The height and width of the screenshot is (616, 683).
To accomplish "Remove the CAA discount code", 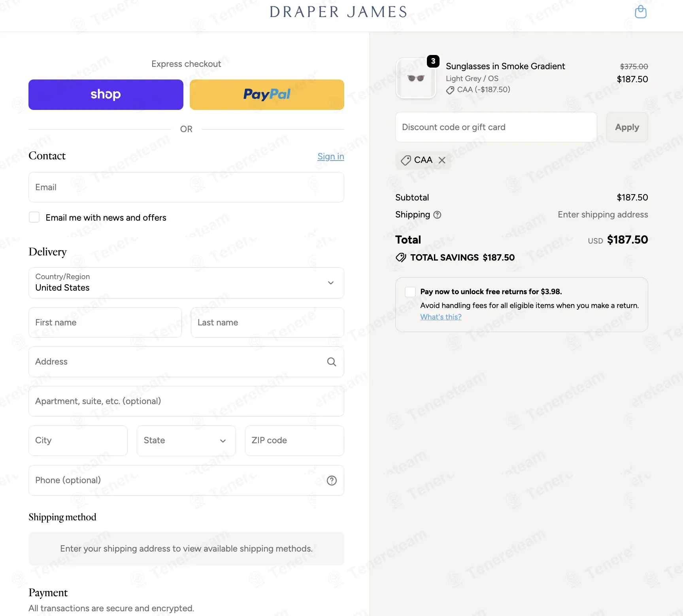I will pos(442,160).
